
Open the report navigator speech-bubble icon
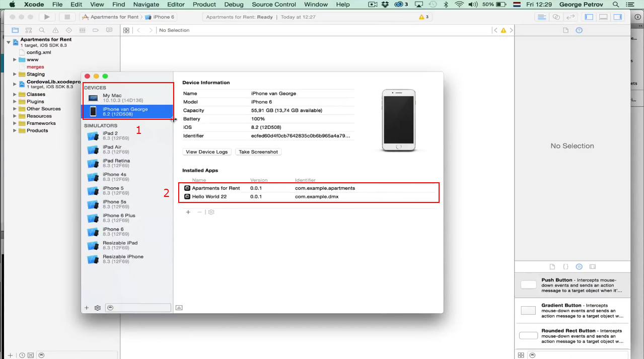[109, 30]
